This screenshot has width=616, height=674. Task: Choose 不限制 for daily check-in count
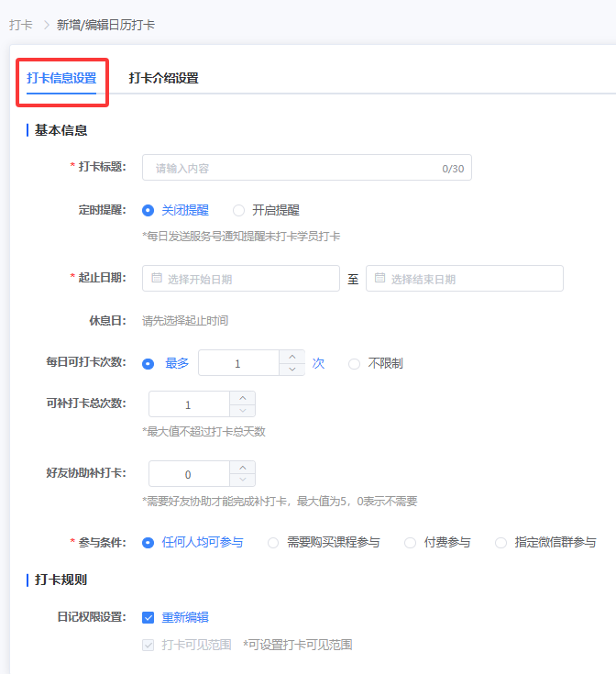(354, 363)
